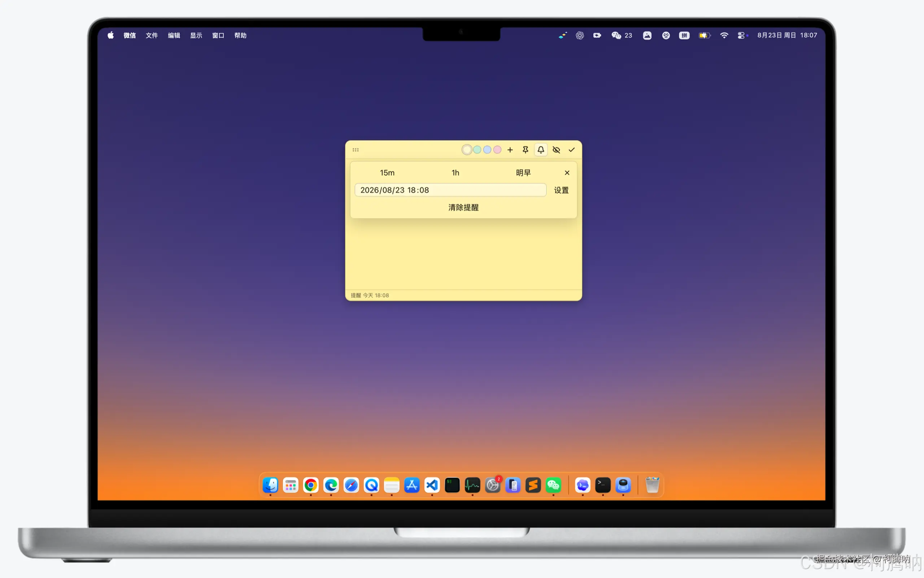Click the 设置 button to set reminder
Image resolution: width=924 pixels, height=578 pixels.
[x=561, y=190]
